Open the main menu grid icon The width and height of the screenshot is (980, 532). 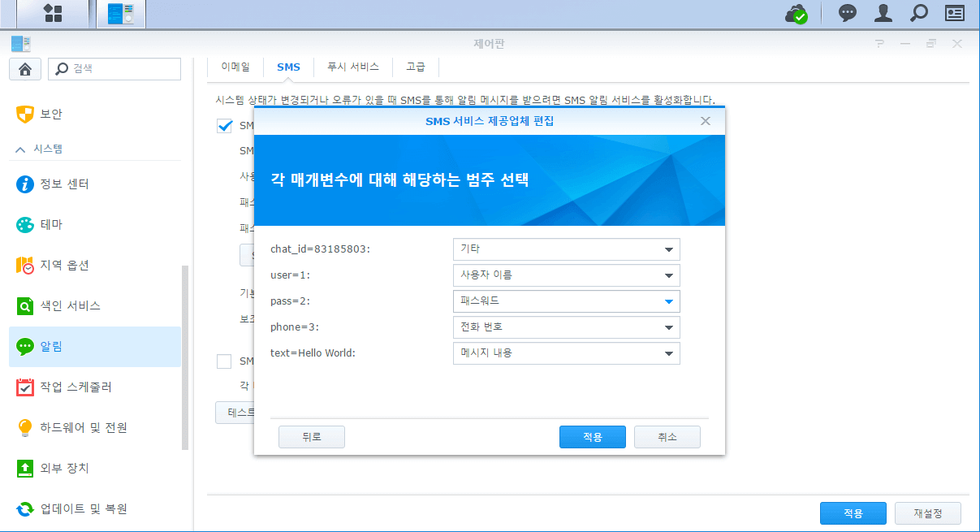[x=53, y=13]
